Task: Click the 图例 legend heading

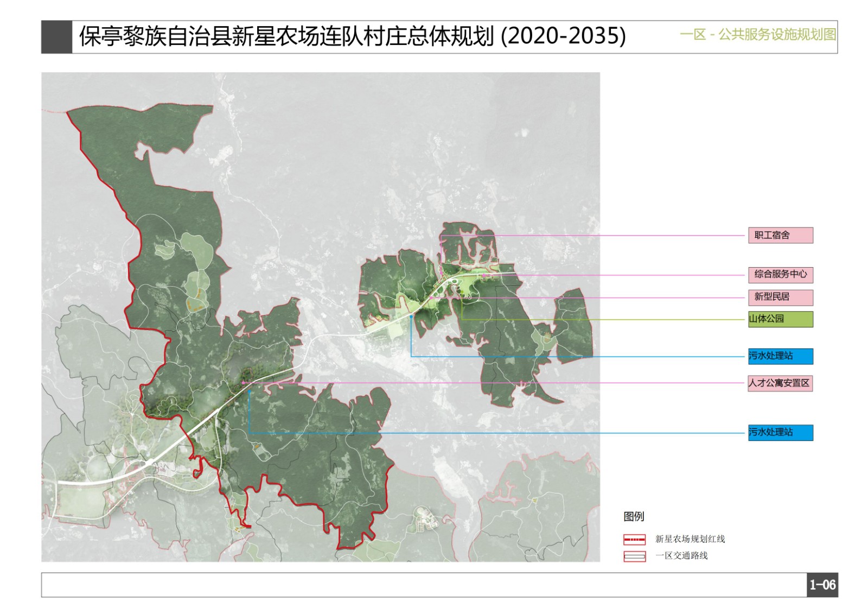Action: click(634, 516)
